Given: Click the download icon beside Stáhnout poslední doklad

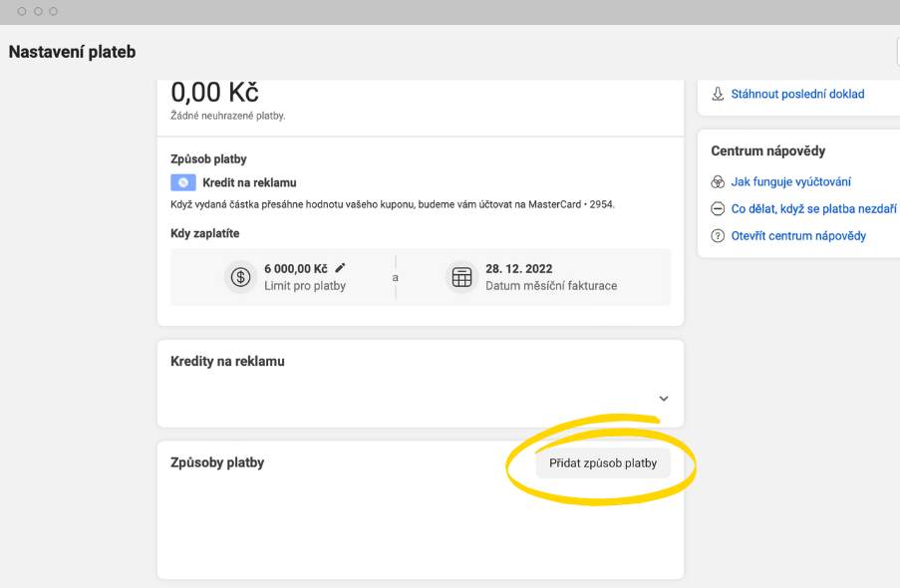Looking at the screenshot, I should 718,94.
